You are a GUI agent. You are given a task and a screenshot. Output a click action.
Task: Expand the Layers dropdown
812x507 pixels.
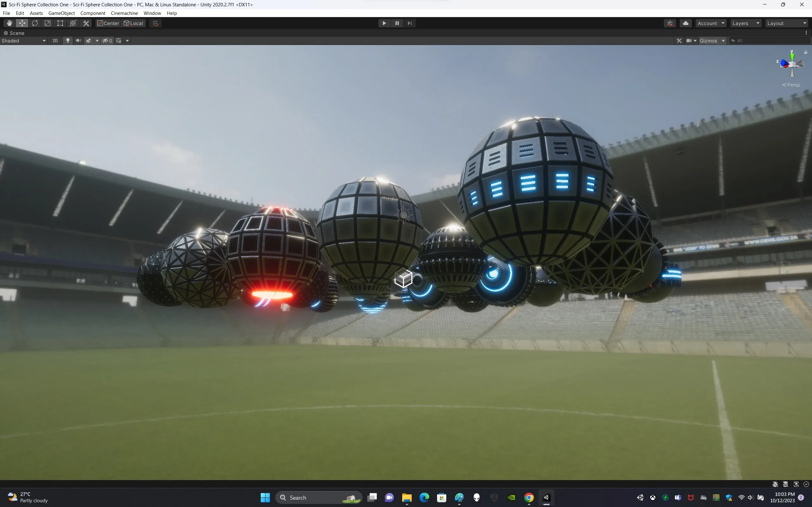pyautogui.click(x=746, y=23)
